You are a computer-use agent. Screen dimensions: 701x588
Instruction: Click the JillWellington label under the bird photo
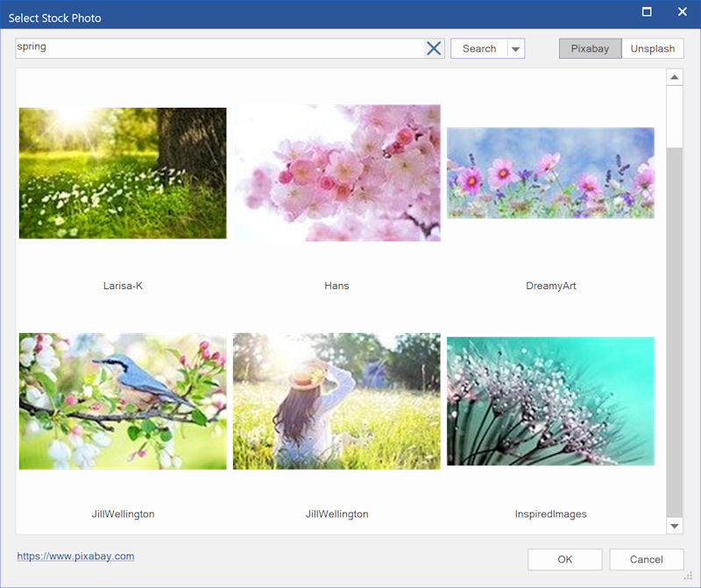(x=123, y=514)
